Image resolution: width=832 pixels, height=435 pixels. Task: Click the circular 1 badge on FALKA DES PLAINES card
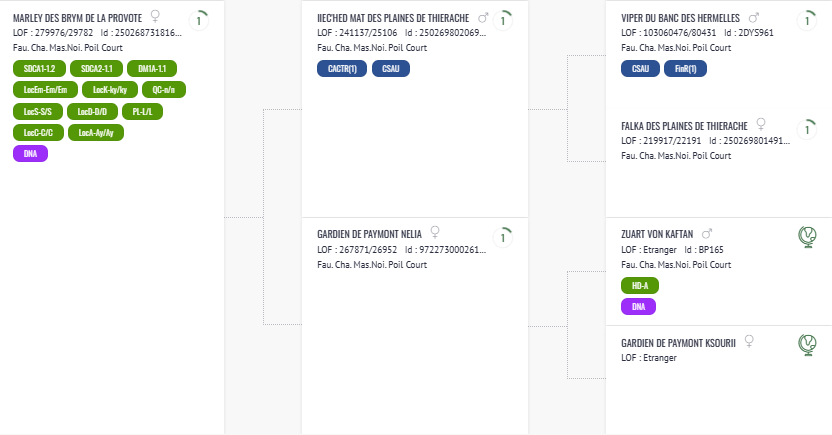pyautogui.click(x=807, y=129)
